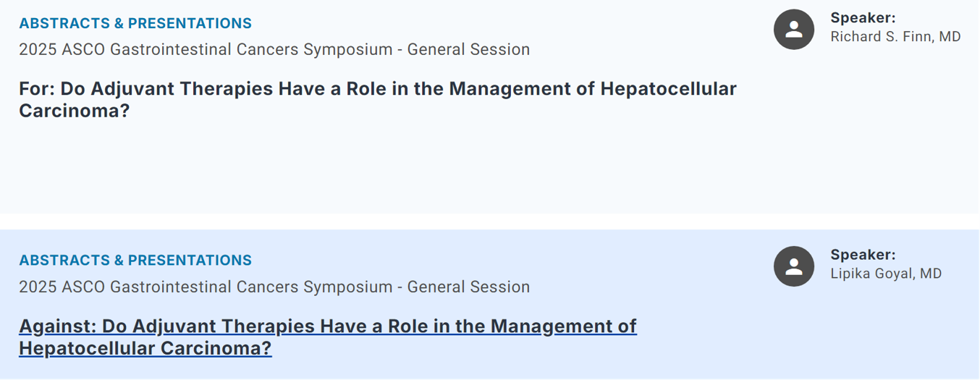The height and width of the screenshot is (380, 980).
Task: Click the '2025 ASCO' text in the second card
Action: (x=62, y=287)
